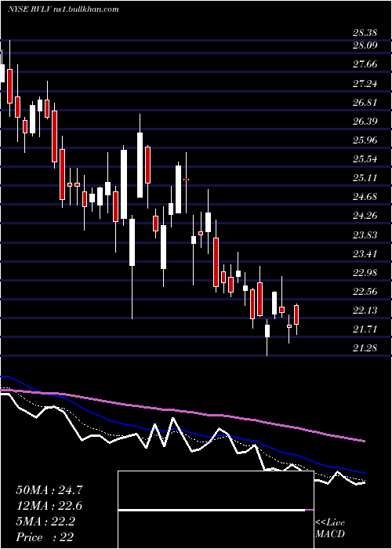Click the 50MA : 24.7 reading

tap(49, 490)
